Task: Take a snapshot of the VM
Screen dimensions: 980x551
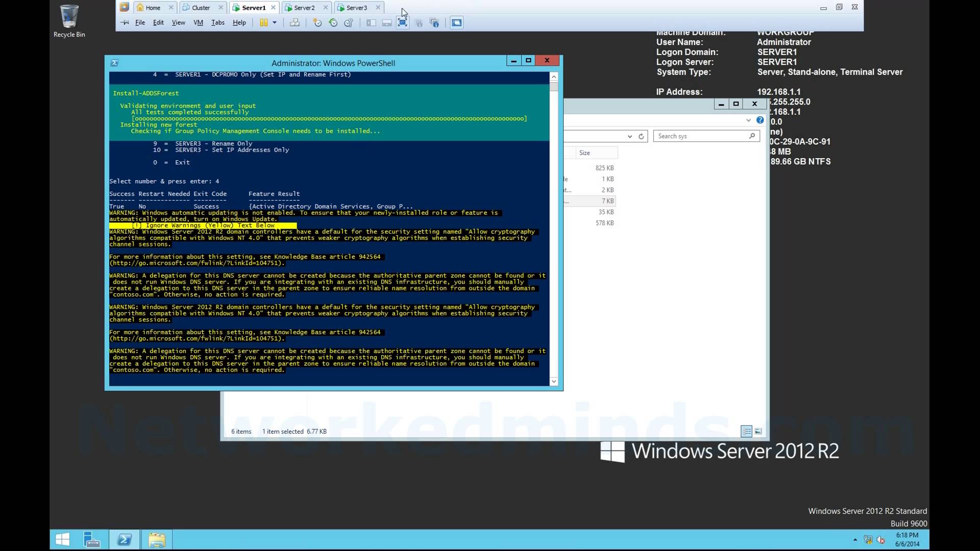Action: point(317,22)
